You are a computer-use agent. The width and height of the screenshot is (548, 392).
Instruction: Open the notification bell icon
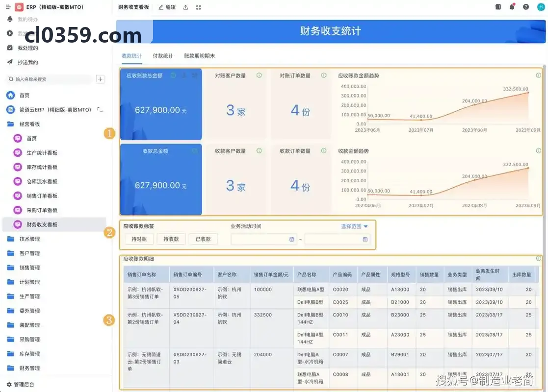pos(512,7)
